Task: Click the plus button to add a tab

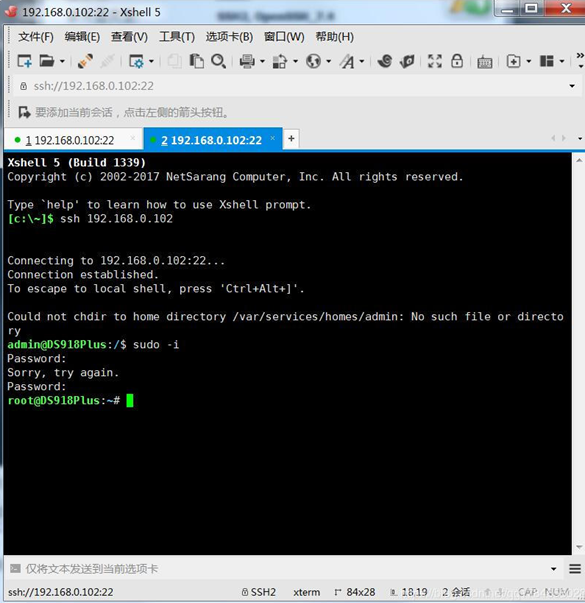Action: (291, 138)
